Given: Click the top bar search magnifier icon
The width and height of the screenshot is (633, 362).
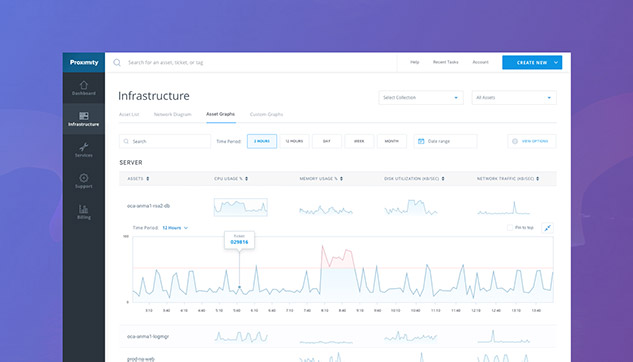Looking at the screenshot, I should click(x=117, y=63).
